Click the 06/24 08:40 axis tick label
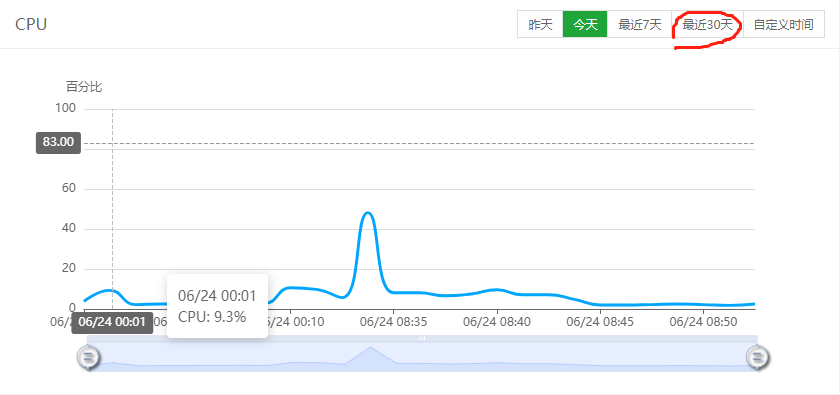The image size is (840, 395). pos(497,322)
